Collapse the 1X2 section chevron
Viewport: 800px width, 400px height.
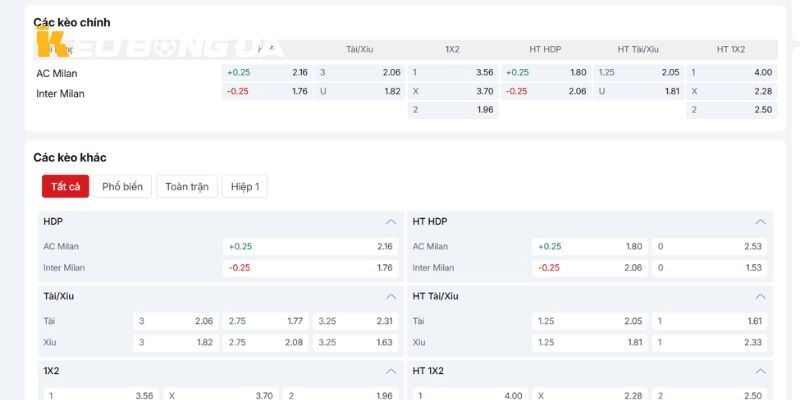point(391,371)
